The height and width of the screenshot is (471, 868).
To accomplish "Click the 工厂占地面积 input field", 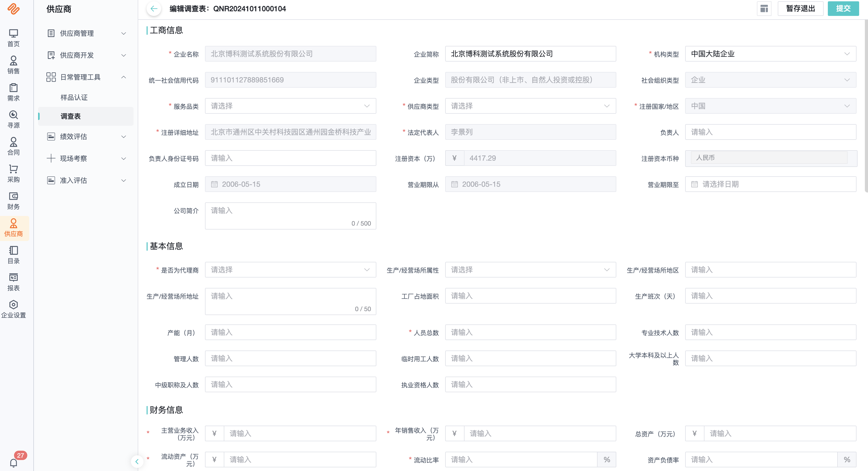I will coord(530,296).
